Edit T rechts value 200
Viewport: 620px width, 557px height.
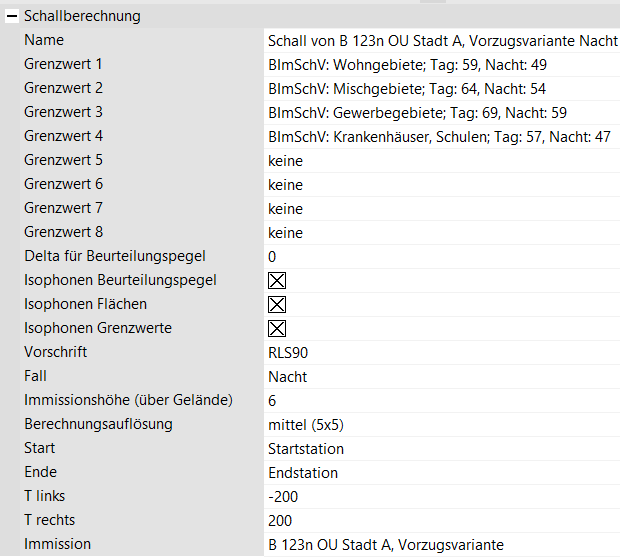pos(440,521)
